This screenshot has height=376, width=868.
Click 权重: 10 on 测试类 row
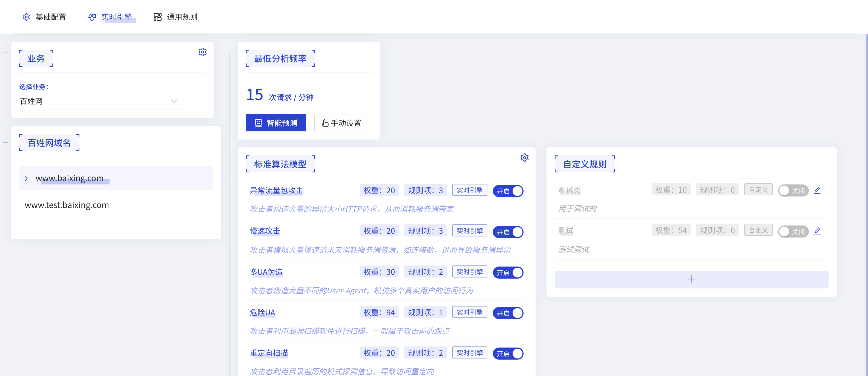671,190
